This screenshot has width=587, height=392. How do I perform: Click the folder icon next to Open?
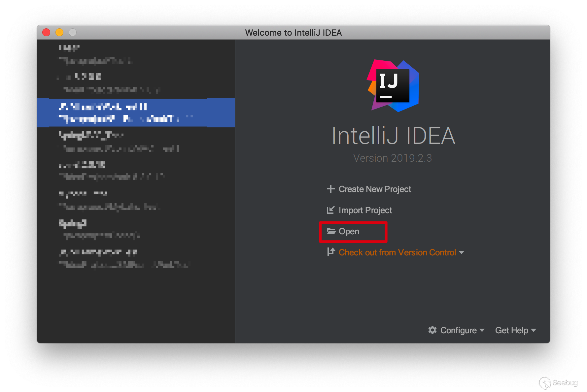click(331, 231)
